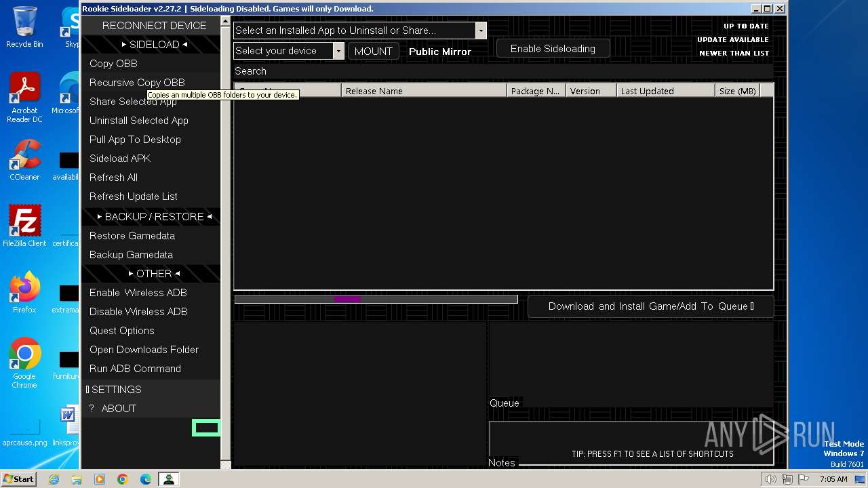Open the Google Chrome desktop shortcut
The height and width of the screenshot is (488, 868).
[x=24, y=363]
